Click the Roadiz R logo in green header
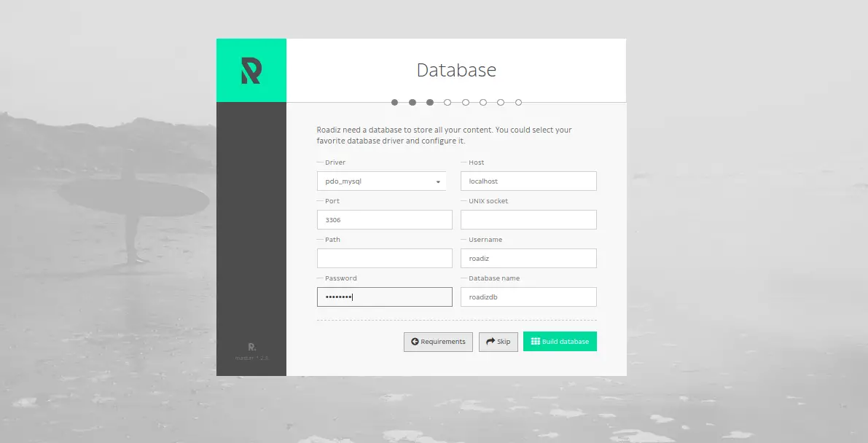 [x=251, y=71]
